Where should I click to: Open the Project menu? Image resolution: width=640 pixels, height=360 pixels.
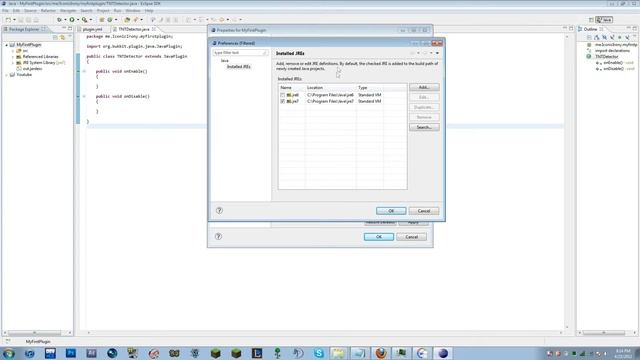(x=103, y=11)
